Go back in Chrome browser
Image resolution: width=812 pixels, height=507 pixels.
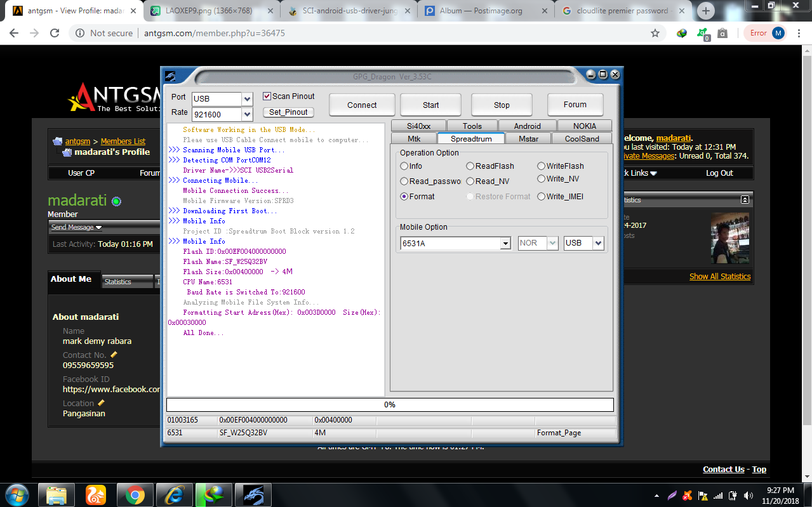tap(14, 33)
